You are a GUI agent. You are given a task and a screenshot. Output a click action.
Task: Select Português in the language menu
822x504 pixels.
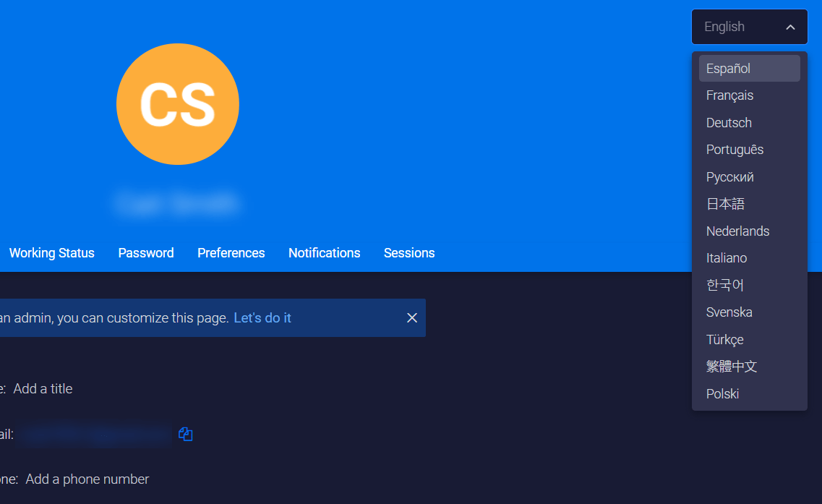735,150
